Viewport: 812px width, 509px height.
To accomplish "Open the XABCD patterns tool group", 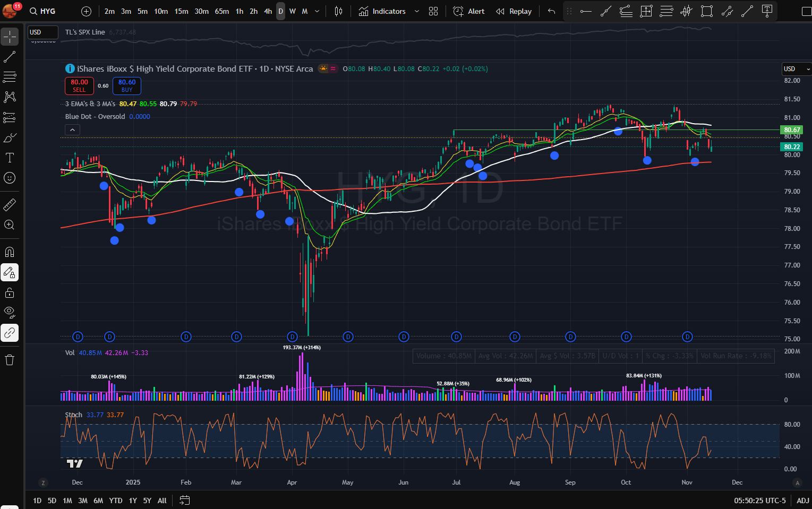I will click(x=10, y=97).
